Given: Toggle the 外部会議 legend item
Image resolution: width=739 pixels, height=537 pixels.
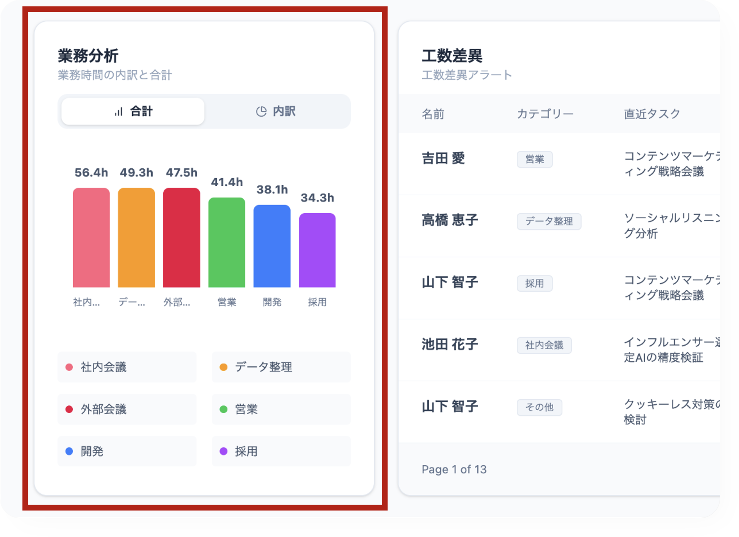Looking at the screenshot, I should 127,409.
